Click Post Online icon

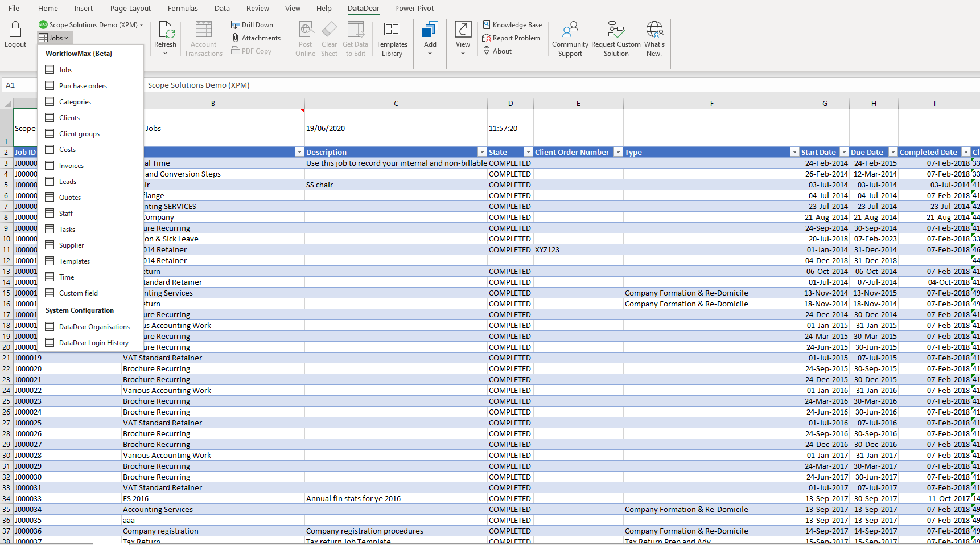(306, 30)
